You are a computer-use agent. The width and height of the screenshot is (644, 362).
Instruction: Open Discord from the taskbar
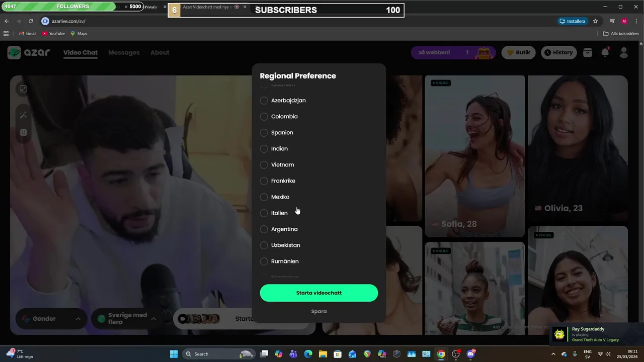click(x=471, y=354)
